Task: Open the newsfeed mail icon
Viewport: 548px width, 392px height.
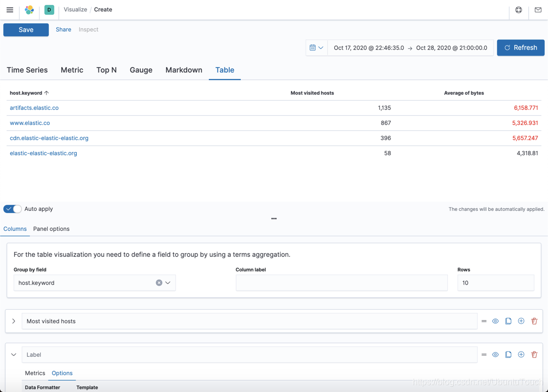Action: point(538,10)
